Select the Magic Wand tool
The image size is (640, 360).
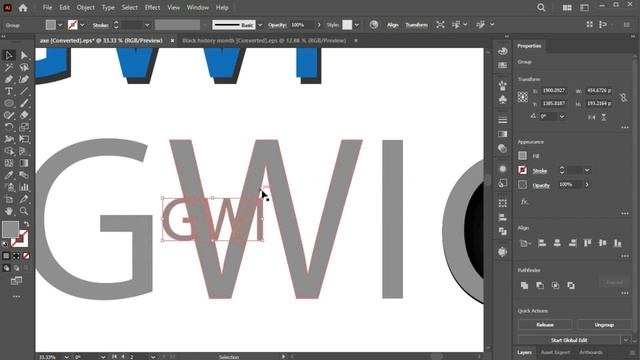pos(9,67)
